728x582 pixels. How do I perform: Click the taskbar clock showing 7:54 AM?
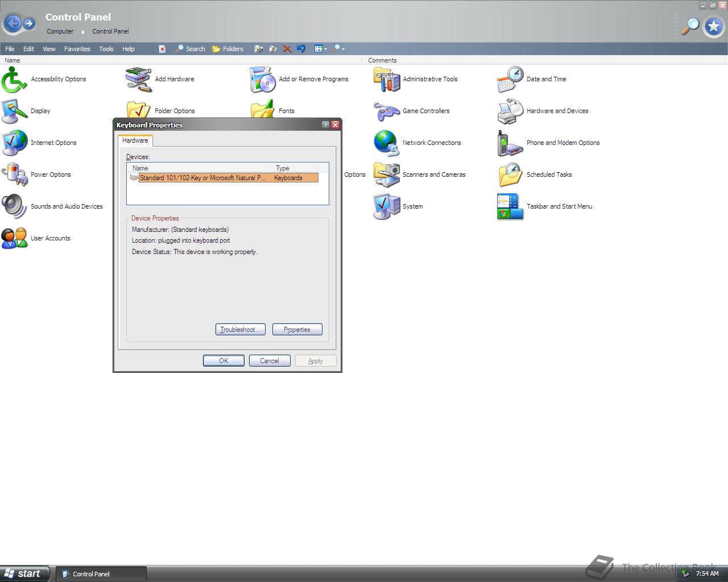(x=707, y=573)
